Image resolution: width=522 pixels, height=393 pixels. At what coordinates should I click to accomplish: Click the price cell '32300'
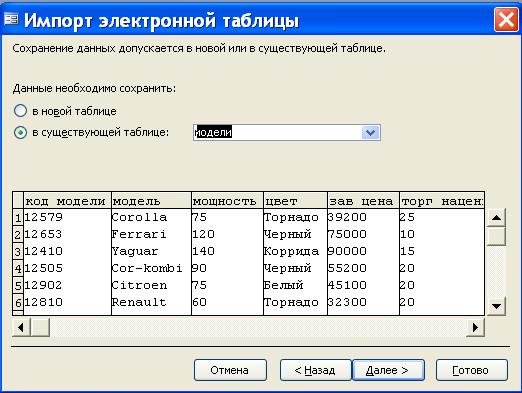[363, 302]
